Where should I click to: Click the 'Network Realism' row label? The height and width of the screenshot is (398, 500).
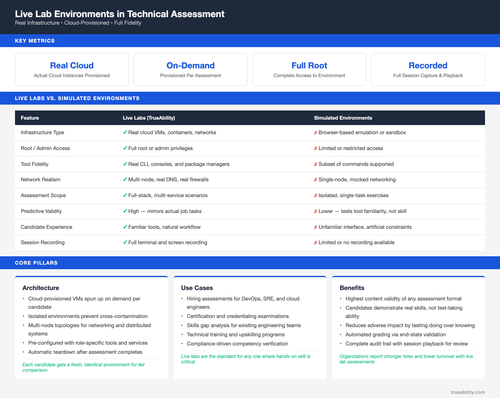pyautogui.click(x=41, y=180)
